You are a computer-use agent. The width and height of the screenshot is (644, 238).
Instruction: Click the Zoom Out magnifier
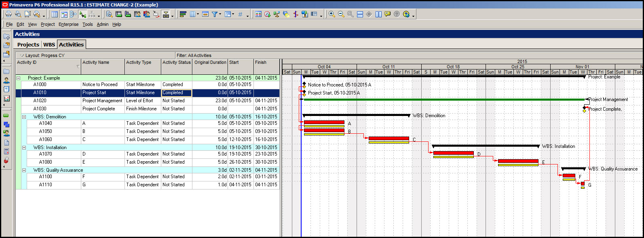coord(341,14)
